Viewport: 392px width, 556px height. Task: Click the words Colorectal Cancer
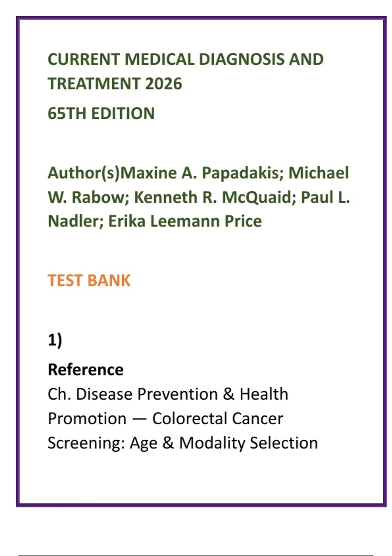point(218,419)
